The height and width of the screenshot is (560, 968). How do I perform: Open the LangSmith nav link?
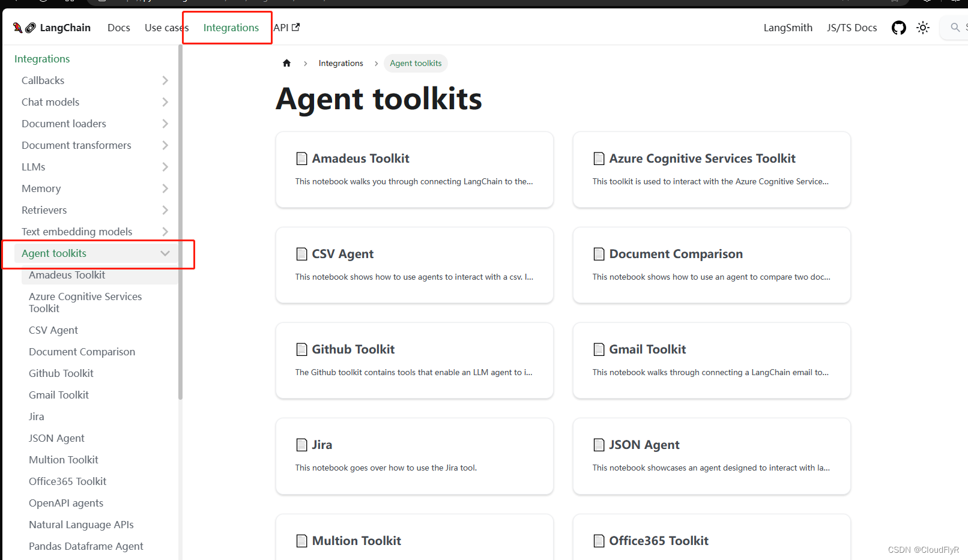tap(788, 28)
